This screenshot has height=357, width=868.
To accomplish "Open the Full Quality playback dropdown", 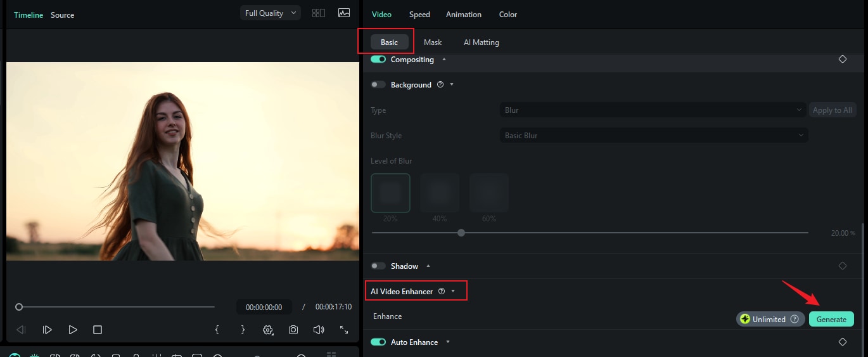I will tap(271, 13).
